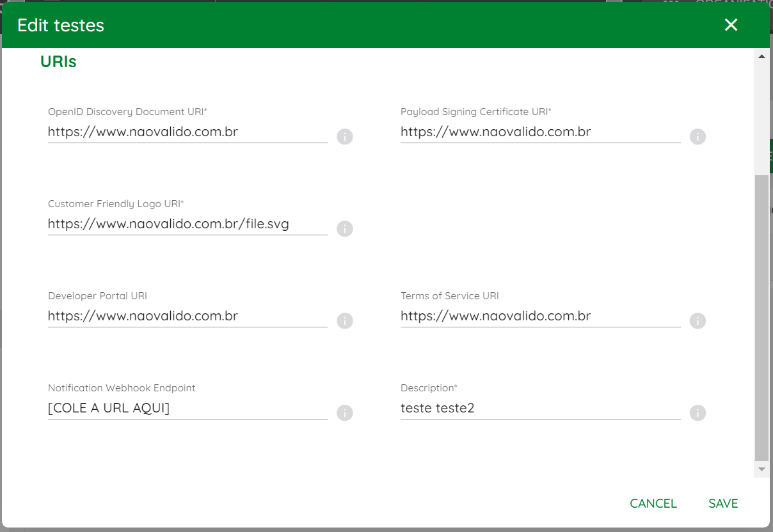
Task: Select the Payload Signing Certificate URI field
Action: [541, 132]
